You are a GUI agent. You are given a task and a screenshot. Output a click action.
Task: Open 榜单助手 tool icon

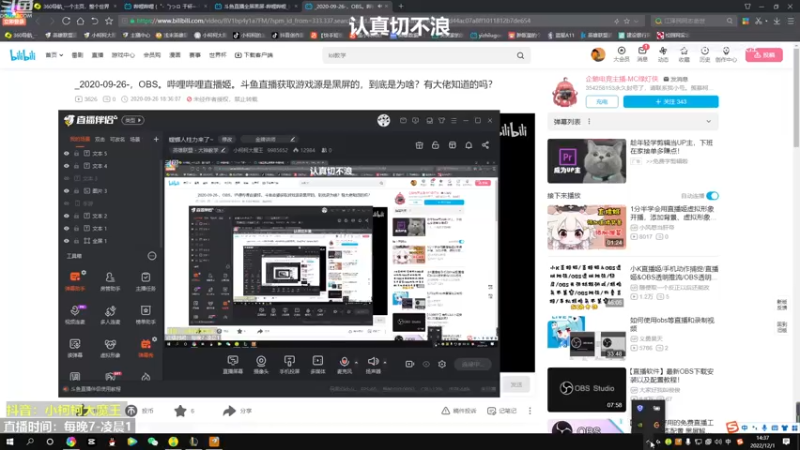[x=145, y=314]
